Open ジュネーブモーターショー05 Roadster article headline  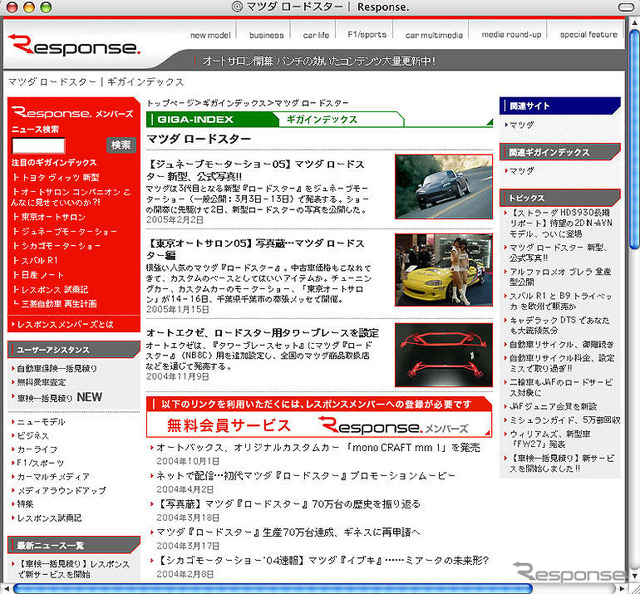[255, 170]
